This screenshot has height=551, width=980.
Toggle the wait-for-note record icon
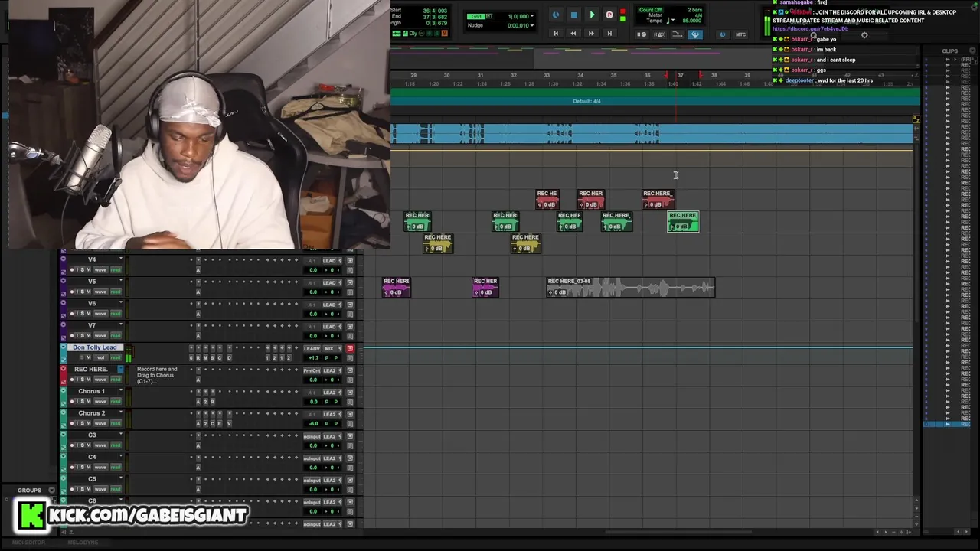click(642, 34)
